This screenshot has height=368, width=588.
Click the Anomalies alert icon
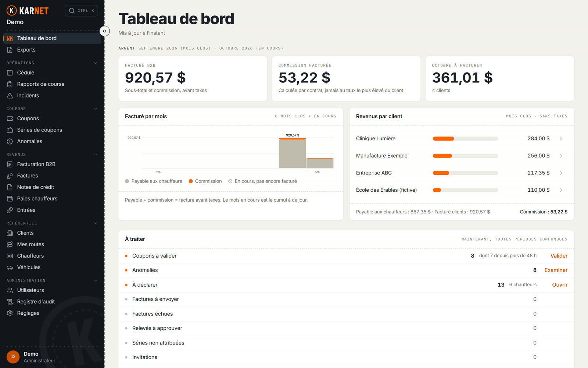[10, 141]
